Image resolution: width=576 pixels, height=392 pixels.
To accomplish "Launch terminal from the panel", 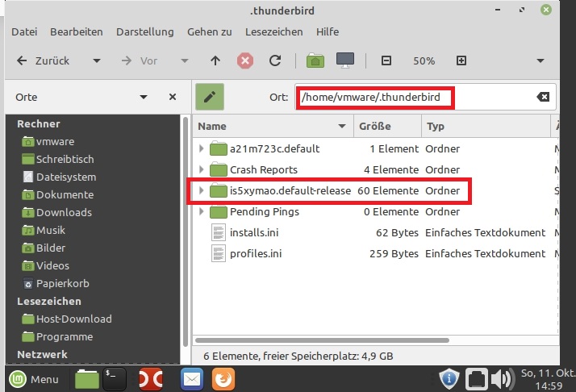I will 115,379.
